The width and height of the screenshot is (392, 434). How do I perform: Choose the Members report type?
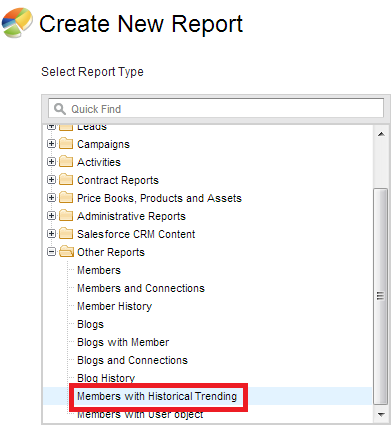point(99,270)
